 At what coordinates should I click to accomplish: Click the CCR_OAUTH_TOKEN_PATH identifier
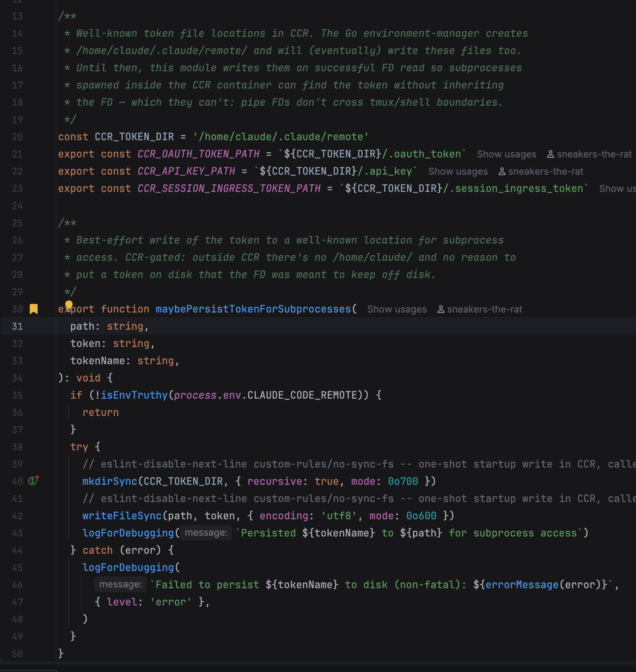tap(199, 154)
